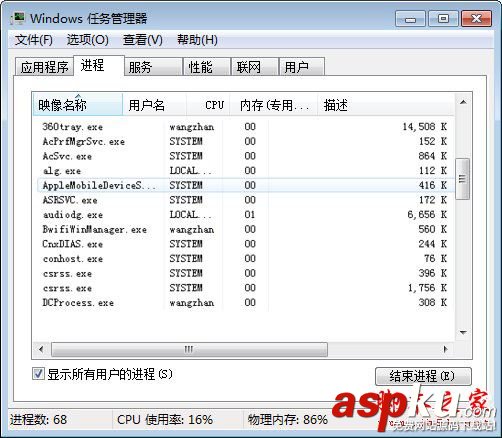Close the Task Manager window
The image size is (502, 438).
pos(477,19)
